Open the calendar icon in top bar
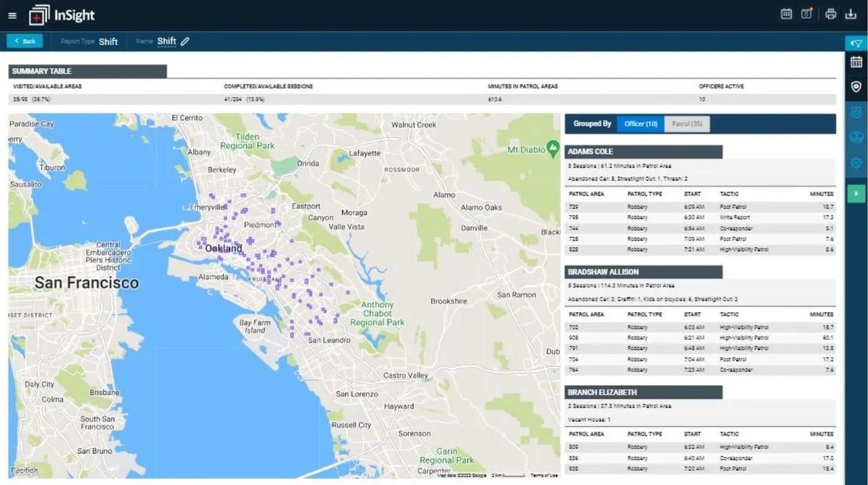This screenshot has width=868, height=485. [786, 14]
